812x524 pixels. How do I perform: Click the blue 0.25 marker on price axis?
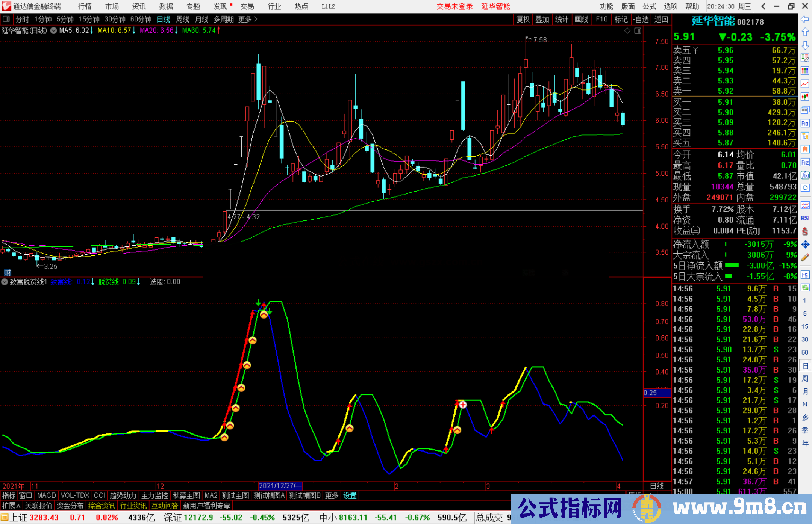click(656, 393)
